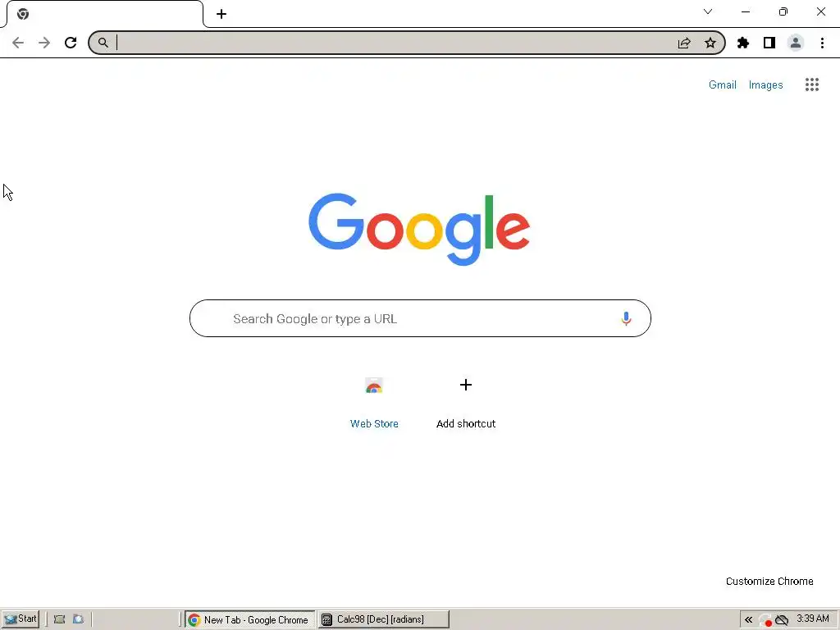The image size is (840, 630).
Task: Open the Extensions puzzle-piece menu
Action: point(743,43)
